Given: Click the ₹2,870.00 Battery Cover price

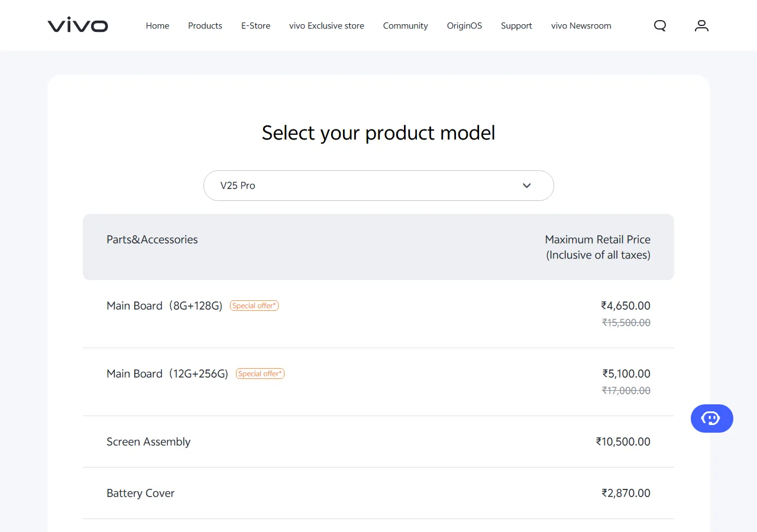Looking at the screenshot, I should click(x=626, y=493).
